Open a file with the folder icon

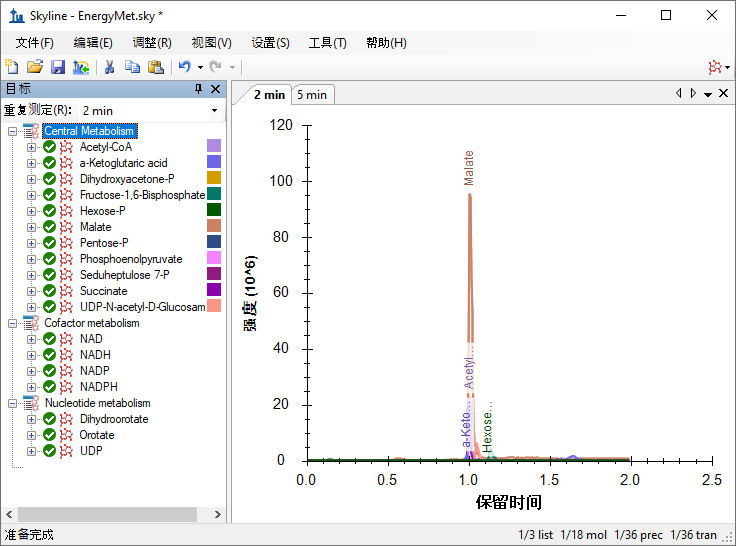(35, 67)
